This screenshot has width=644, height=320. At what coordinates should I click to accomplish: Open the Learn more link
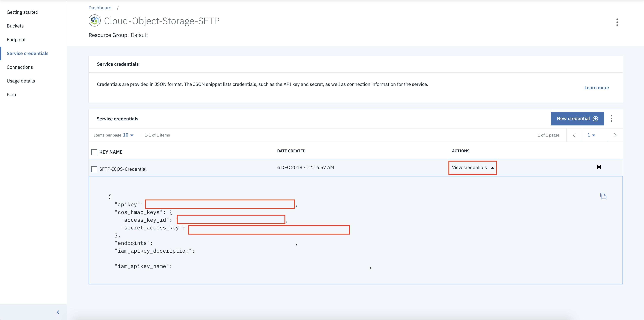(596, 88)
